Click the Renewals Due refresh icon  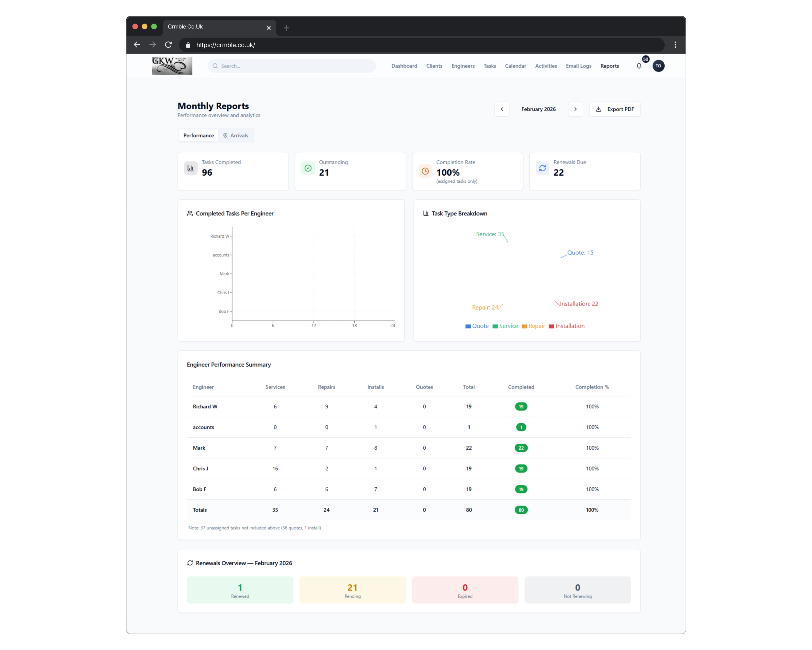542,168
